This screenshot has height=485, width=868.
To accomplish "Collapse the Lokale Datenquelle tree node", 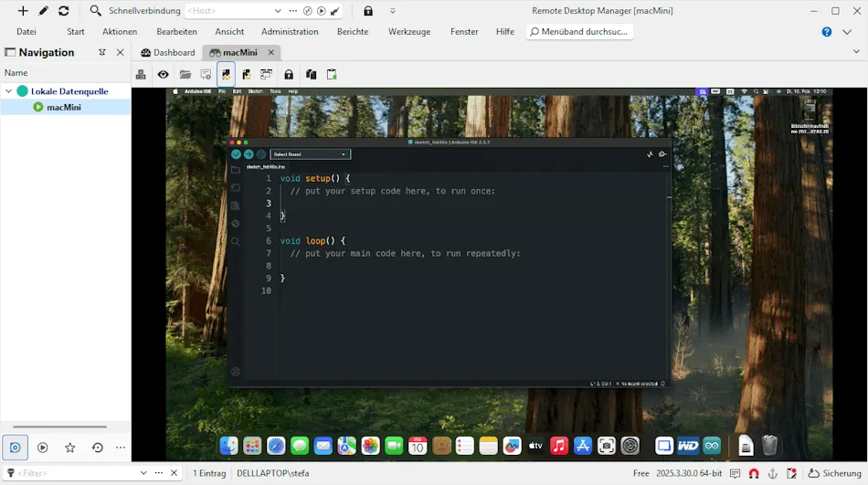I will coord(9,91).
